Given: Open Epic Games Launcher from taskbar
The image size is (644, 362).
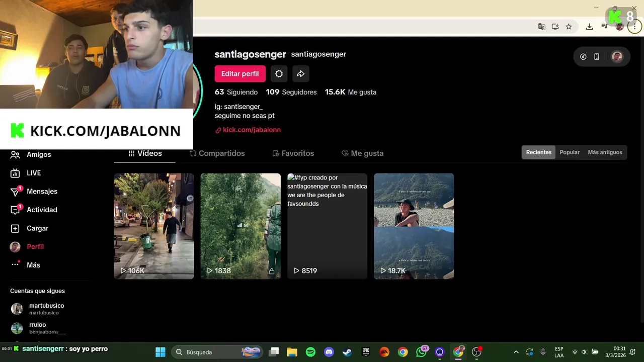Looking at the screenshot, I should tap(366, 352).
